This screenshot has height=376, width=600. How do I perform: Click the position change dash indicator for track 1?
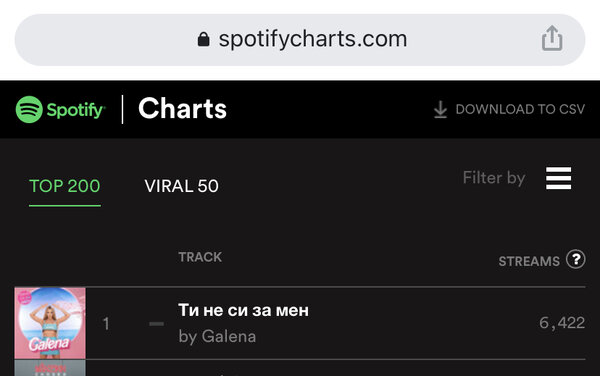[157, 324]
